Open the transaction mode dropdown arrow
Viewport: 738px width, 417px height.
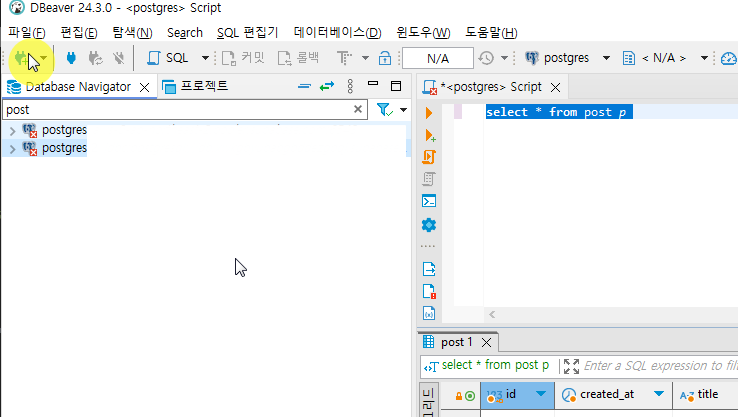coord(365,58)
